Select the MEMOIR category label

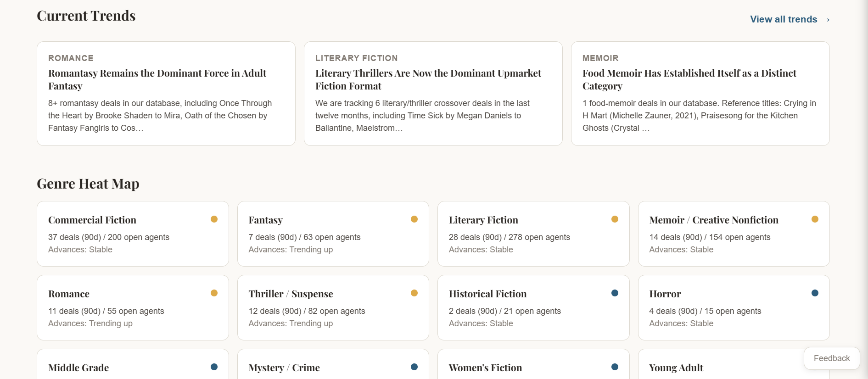point(600,58)
